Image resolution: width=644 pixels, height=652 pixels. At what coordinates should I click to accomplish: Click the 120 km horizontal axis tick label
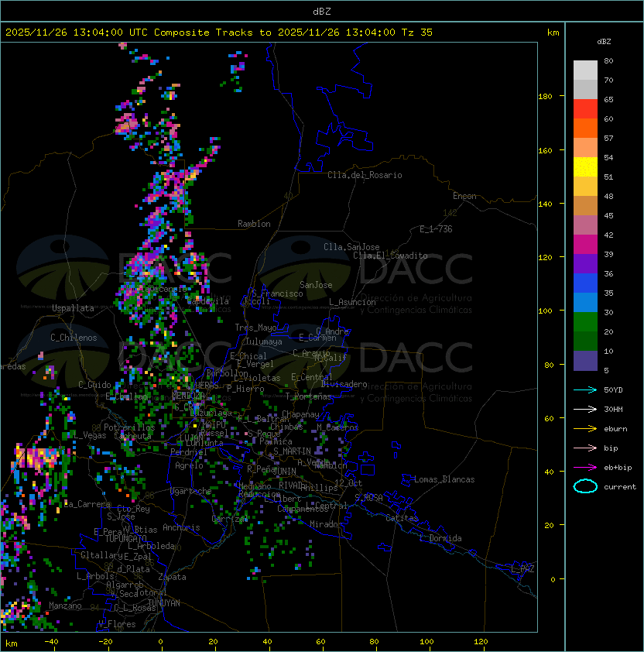[x=481, y=642]
